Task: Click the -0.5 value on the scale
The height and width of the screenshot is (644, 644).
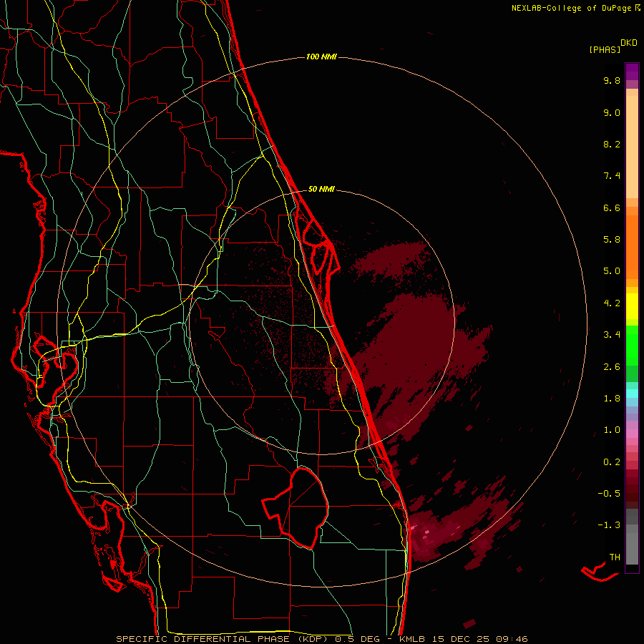Action: [x=609, y=494]
